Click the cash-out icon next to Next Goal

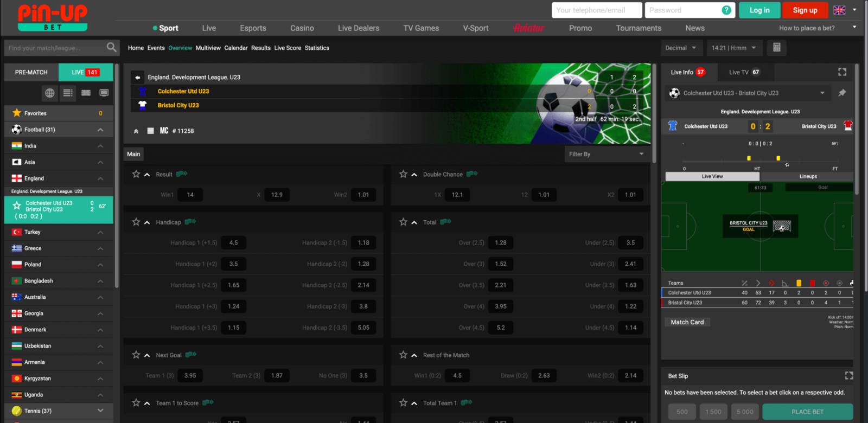click(x=191, y=354)
